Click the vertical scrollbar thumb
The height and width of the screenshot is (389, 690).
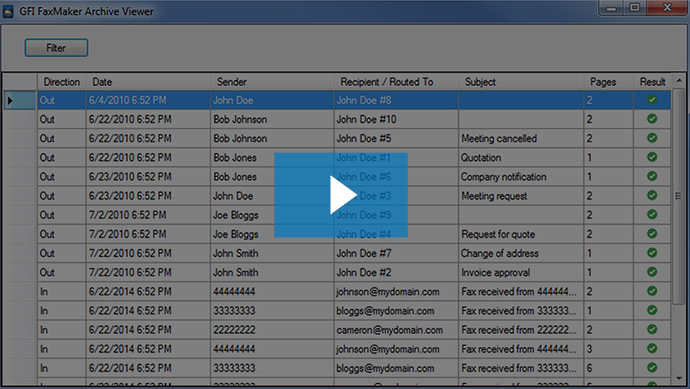(679, 196)
